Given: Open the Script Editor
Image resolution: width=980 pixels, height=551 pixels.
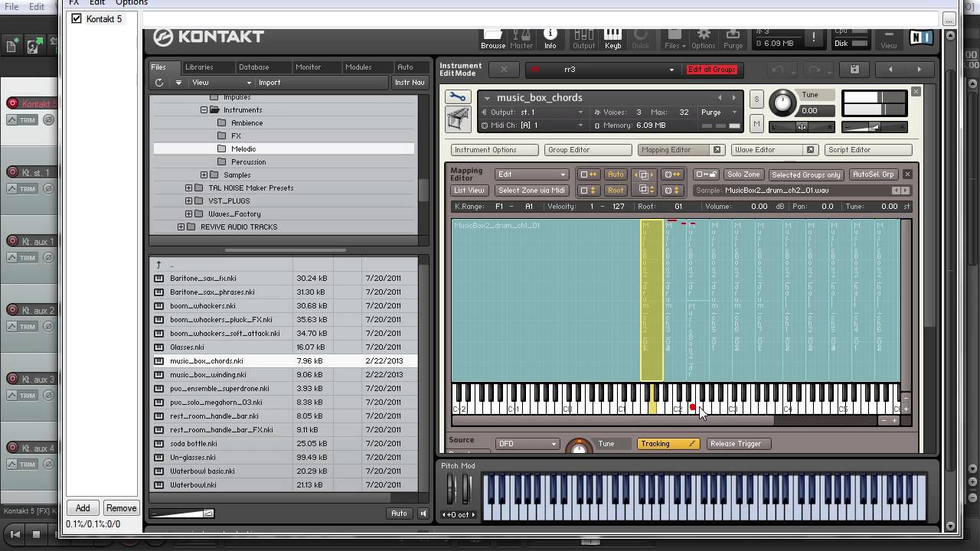Looking at the screenshot, I should click(x=869, y=150).
